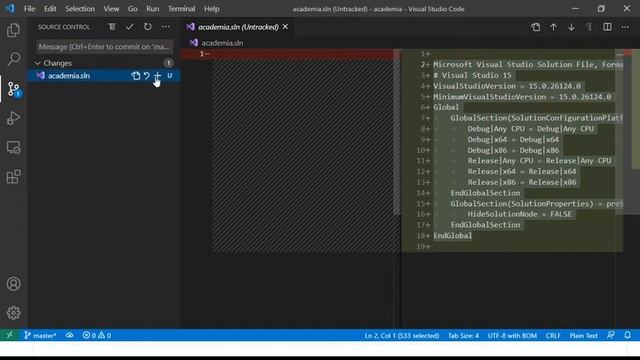Open the Explorer view in activity bar
This screenshot has height=360, width=640.
[13, 30]
